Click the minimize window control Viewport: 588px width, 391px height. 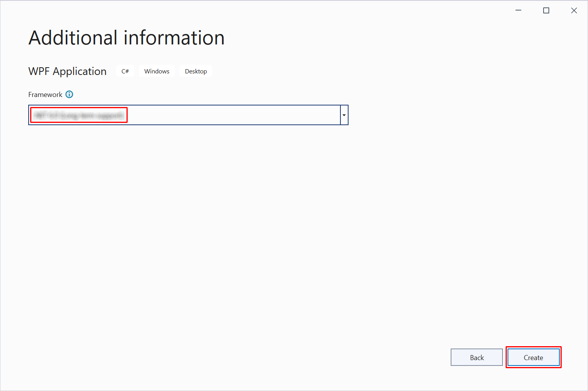pos(518,10)
